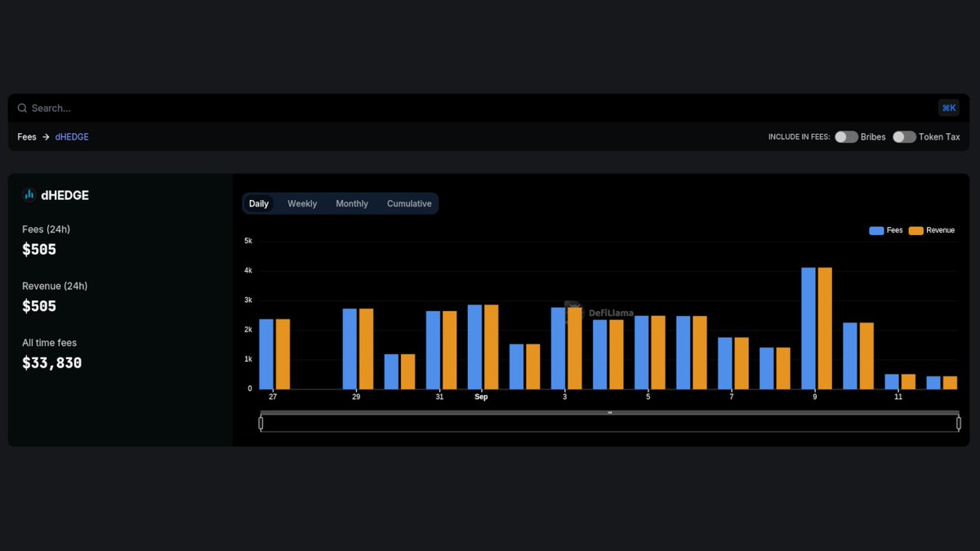Viewport: 980px width, 551px height.
Task: Enable the Token Tax toggle
Action: click(904, 137)
